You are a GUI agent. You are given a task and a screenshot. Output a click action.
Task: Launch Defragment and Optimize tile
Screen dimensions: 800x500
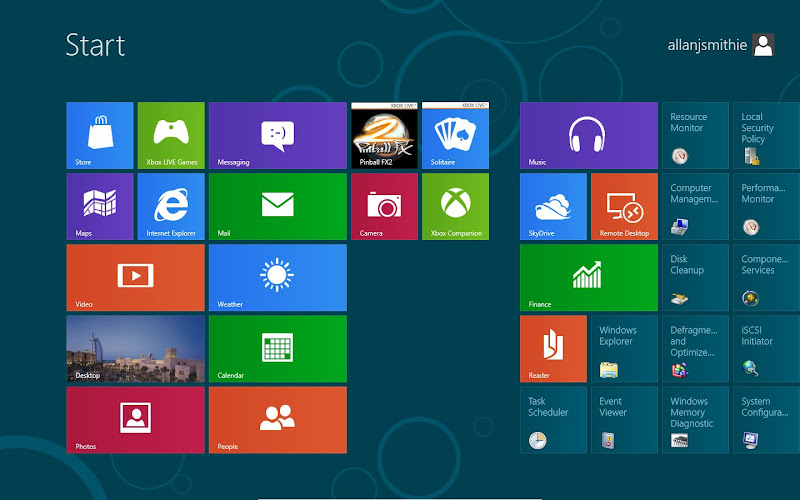(x=695, y=348)
